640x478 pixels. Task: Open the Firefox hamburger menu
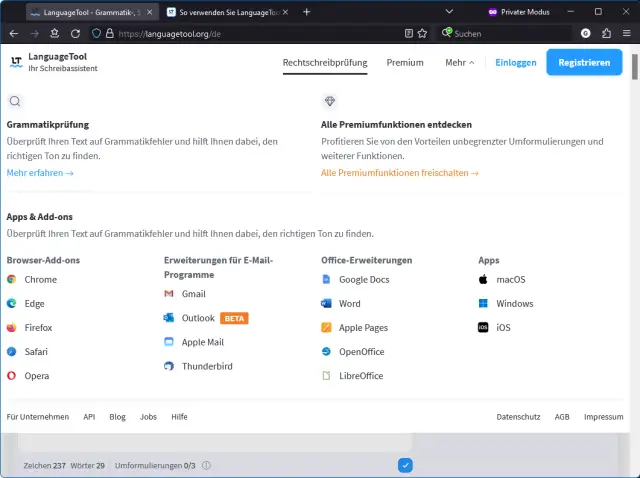point(627,33)
